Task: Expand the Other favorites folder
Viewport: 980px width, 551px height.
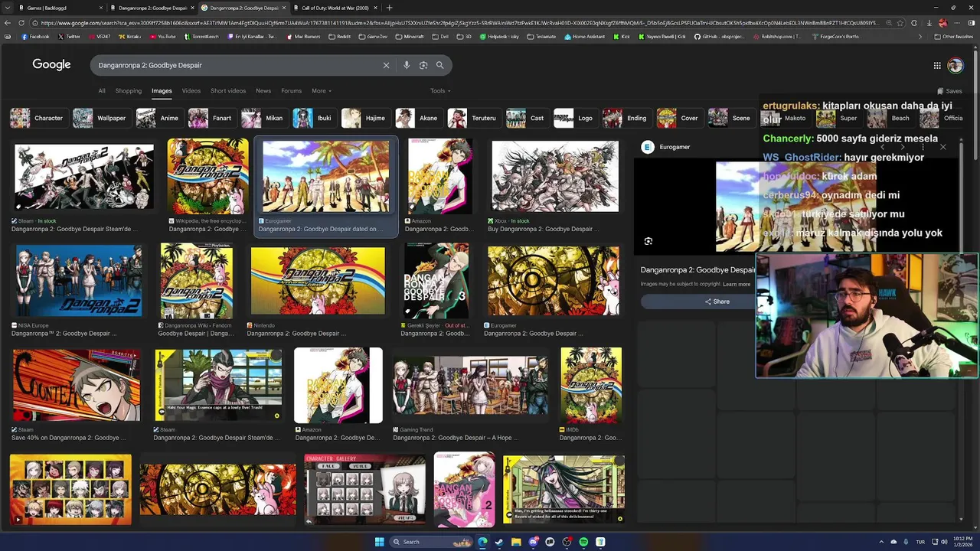Action: tap(954, 36)
